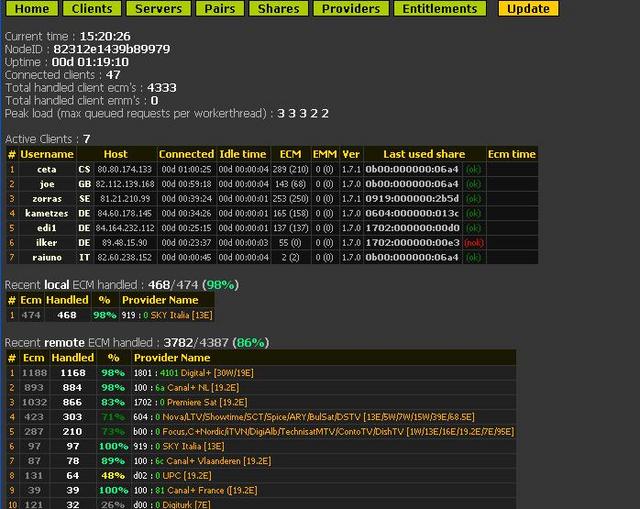Image resolution: width=640 pixels, height=509 pixels.
Task: Open the Providers tab
Action: click(x=350, y=9)
